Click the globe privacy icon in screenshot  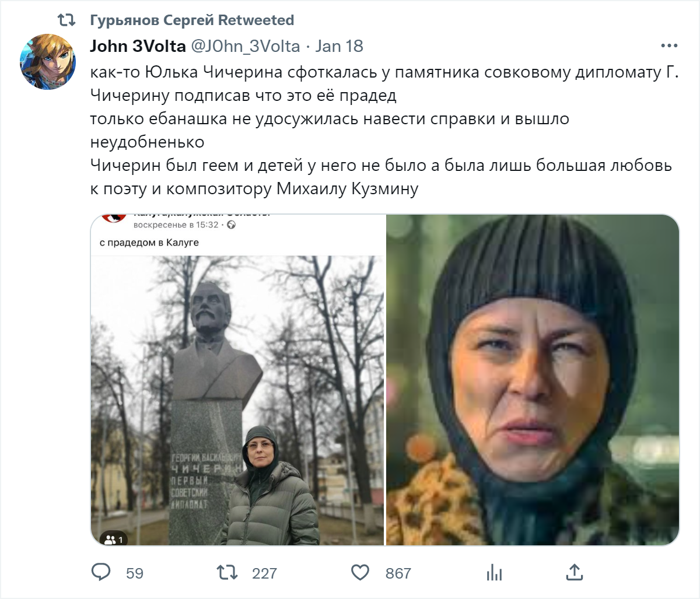[232, 225]
